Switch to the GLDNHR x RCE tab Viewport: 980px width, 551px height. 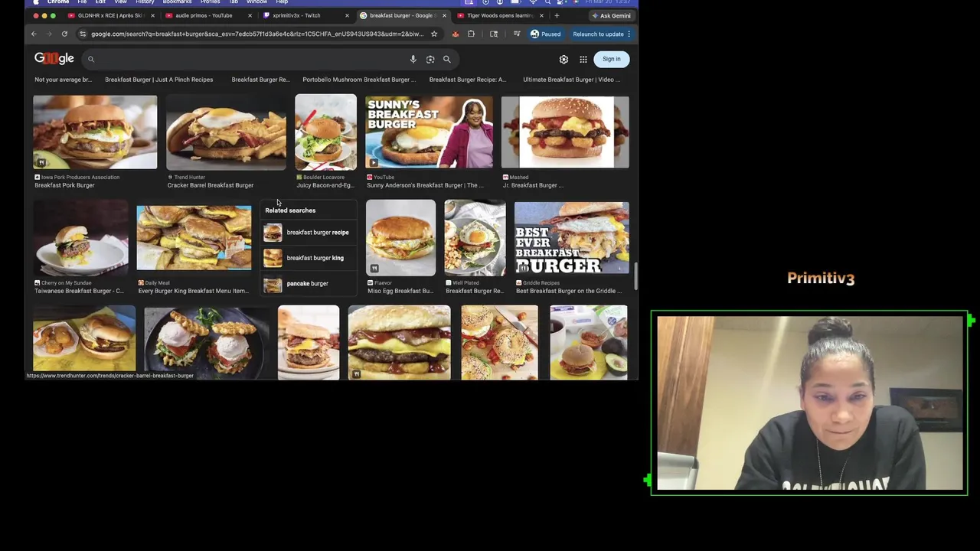109,15
